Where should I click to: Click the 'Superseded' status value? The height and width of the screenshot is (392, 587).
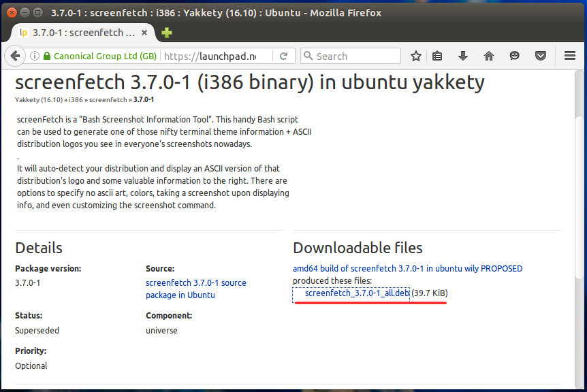pyautogui.click(x=37, y=331)
